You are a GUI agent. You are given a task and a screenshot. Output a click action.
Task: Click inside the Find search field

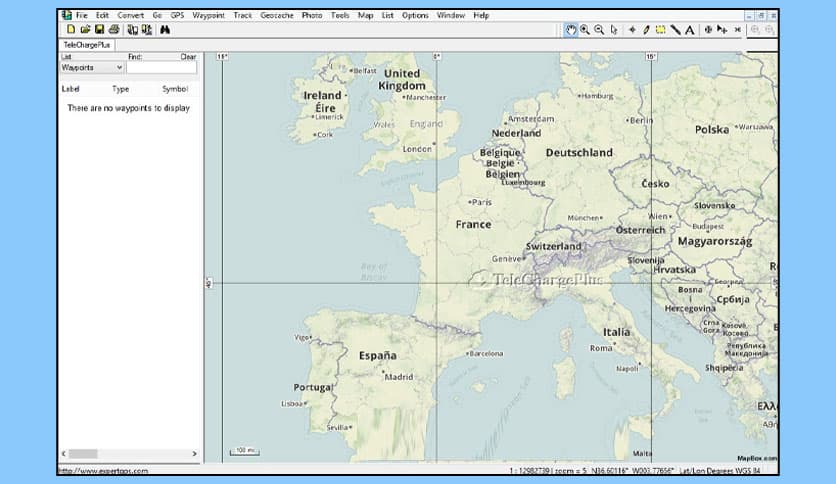(161, 68)
